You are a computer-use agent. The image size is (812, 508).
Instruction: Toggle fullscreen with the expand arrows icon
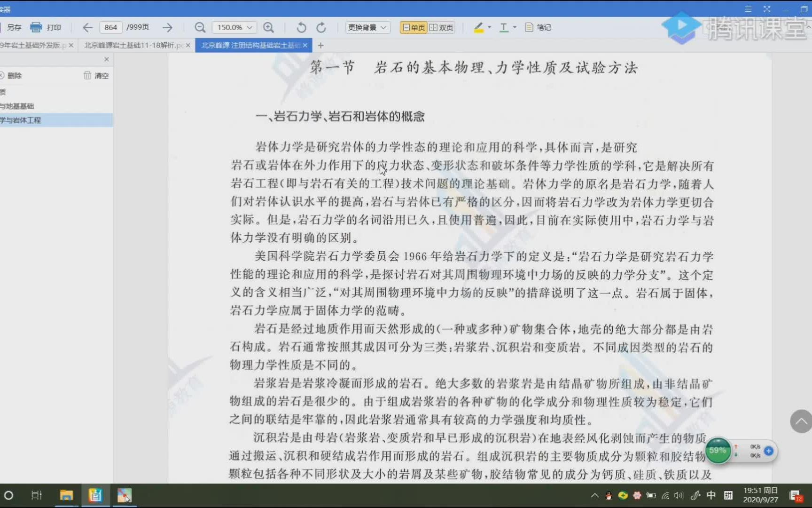click(766, 9)
